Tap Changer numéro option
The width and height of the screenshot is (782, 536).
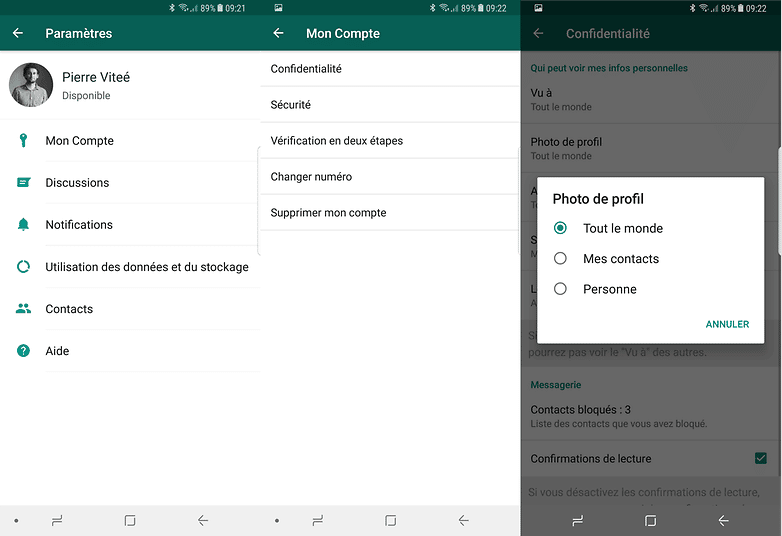click(x=311, y=177)
